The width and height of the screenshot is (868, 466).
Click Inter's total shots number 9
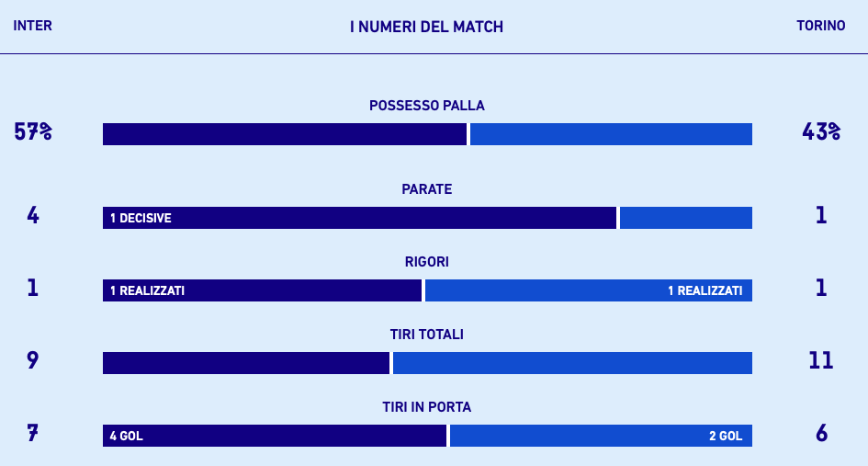(x=33, y=360)
